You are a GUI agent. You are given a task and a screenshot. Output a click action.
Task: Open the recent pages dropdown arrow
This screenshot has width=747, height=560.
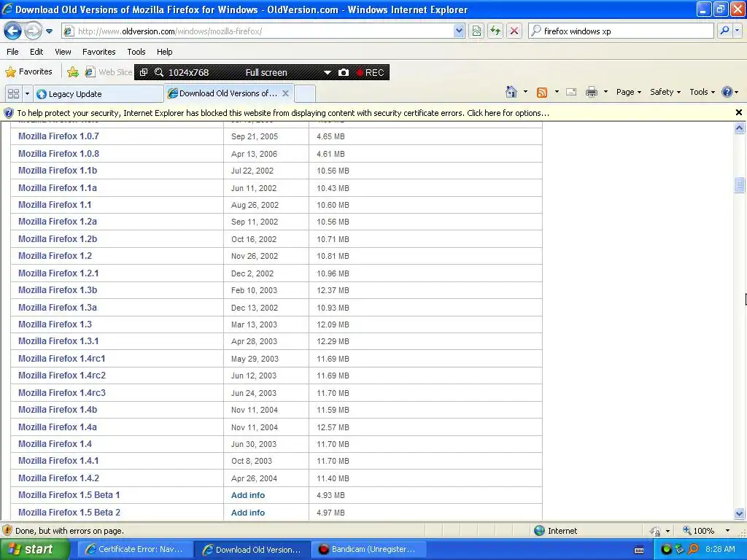(49, 31)
